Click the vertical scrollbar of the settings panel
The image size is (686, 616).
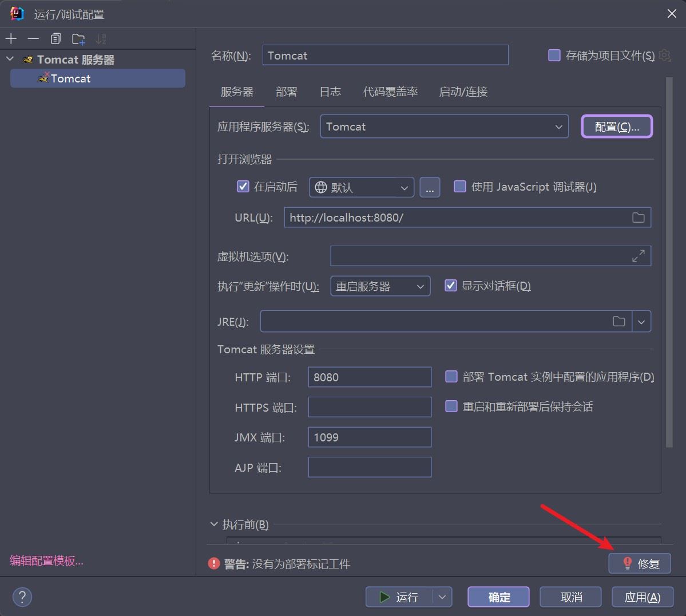(x=668, y=262)
